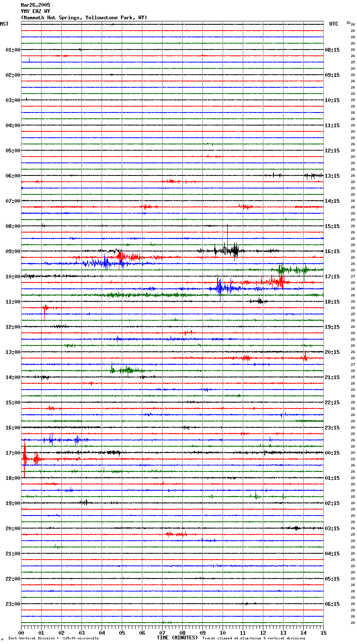Click the 09:15 UTC time label
357x644 pixels.
[332, 75]
